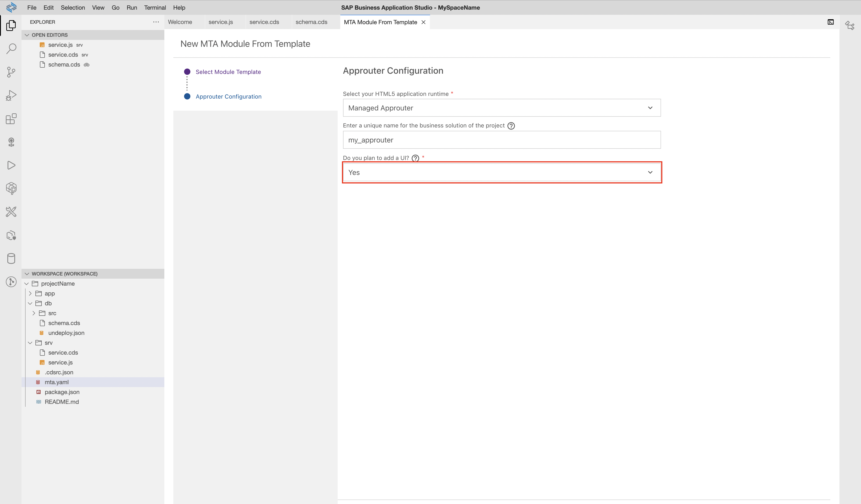Select schema.cds in Open Editors
This screenshot has width=861, height=504.
pyautogui.click(x=93, y=65)
